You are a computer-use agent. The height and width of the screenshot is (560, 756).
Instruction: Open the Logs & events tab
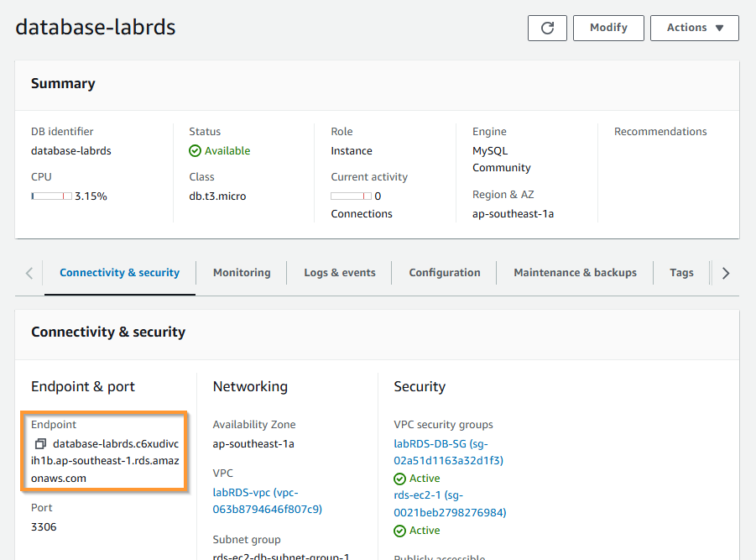click(x=339, y=273)
